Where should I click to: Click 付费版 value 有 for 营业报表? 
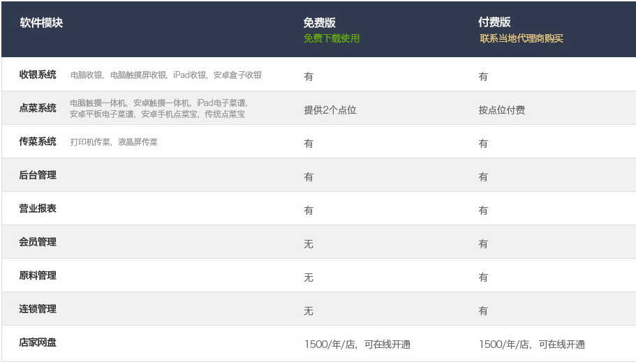483,211
